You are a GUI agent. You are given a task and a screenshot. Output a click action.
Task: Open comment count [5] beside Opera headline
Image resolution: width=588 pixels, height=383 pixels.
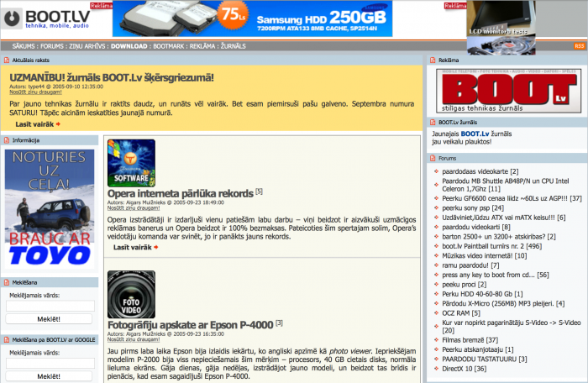[259, 191]
